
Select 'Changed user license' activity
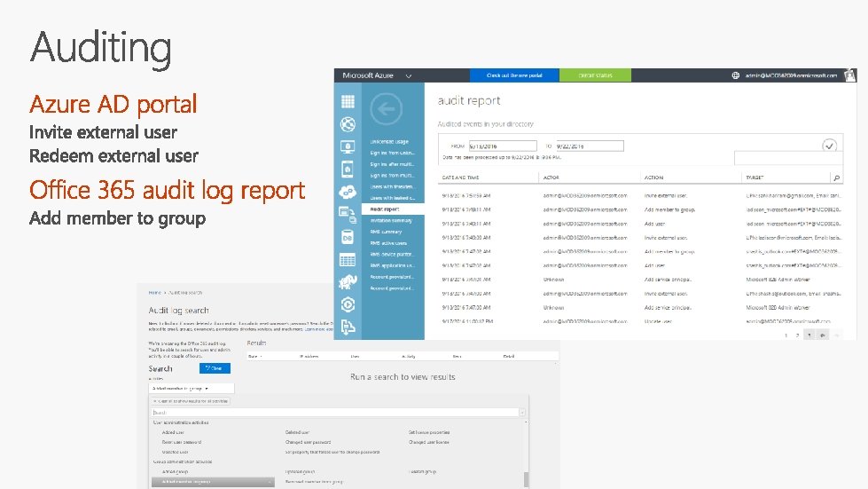[x=428, y=443]
